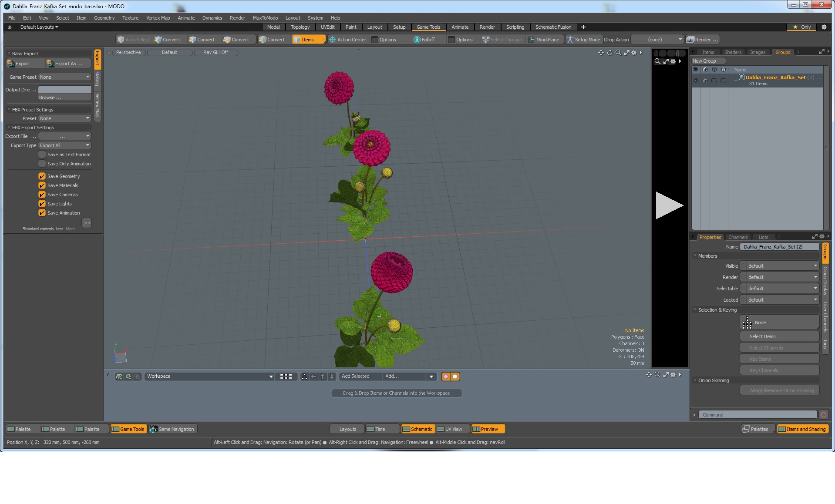
Task: Click the Add Selected button
Action: (x=360, y=376)
